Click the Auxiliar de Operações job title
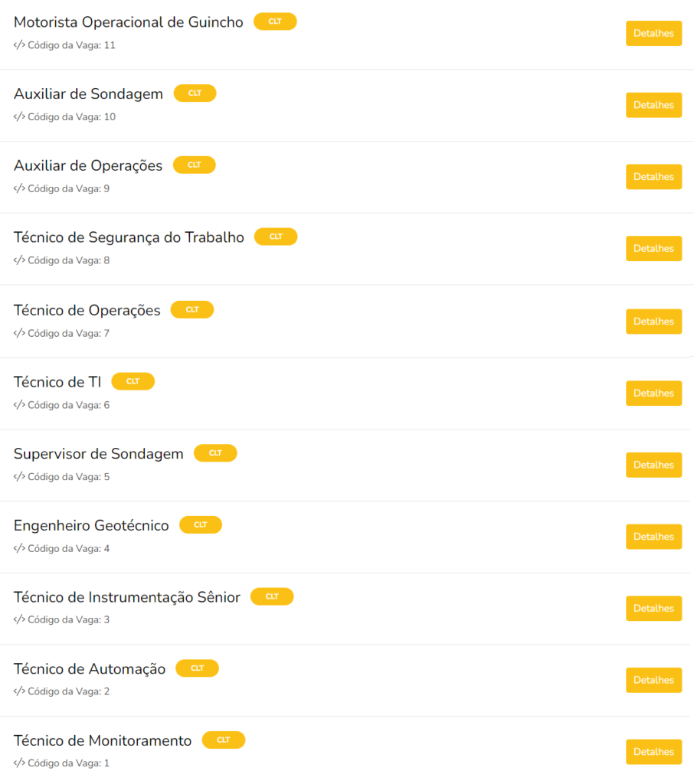 coord(88,165)
